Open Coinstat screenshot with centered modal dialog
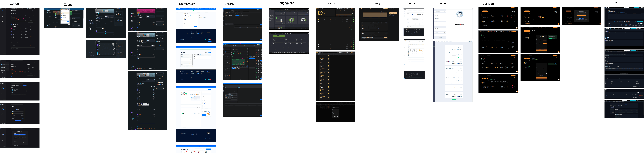The image size is (644, 153). pyautogui.click(x=581, y=16)
